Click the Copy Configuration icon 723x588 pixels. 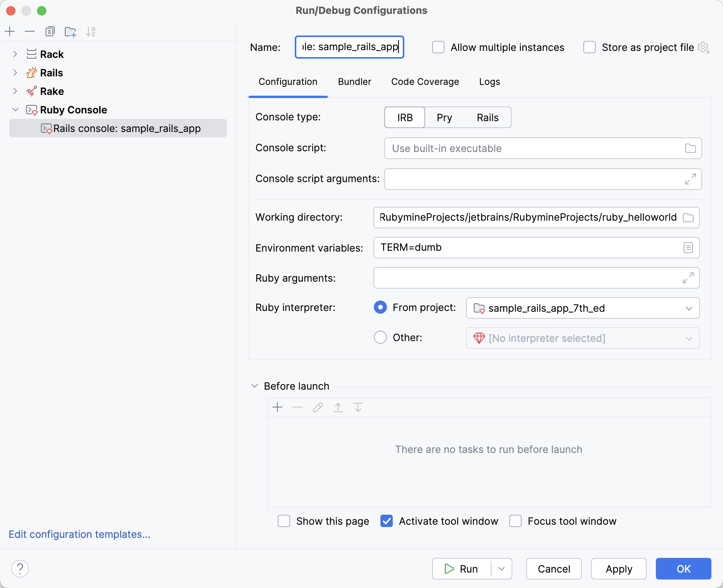click(50, 31)
